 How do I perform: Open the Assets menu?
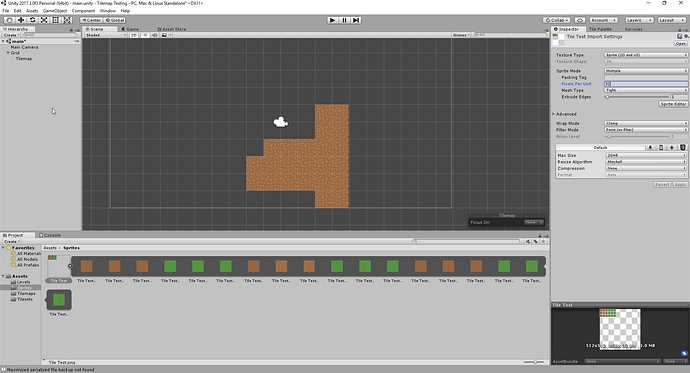click(x=32, y=11)
